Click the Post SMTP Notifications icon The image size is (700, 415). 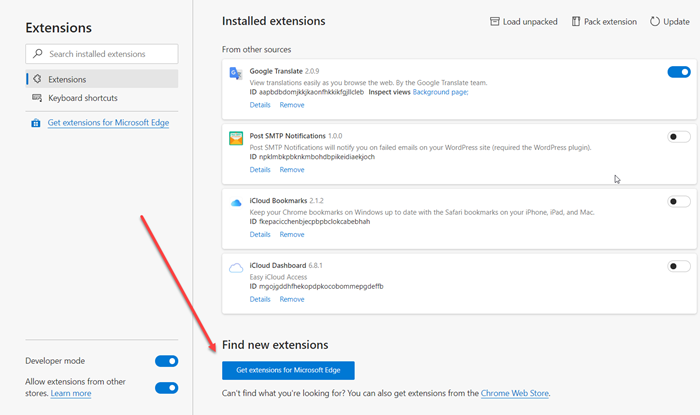(236, 138)
